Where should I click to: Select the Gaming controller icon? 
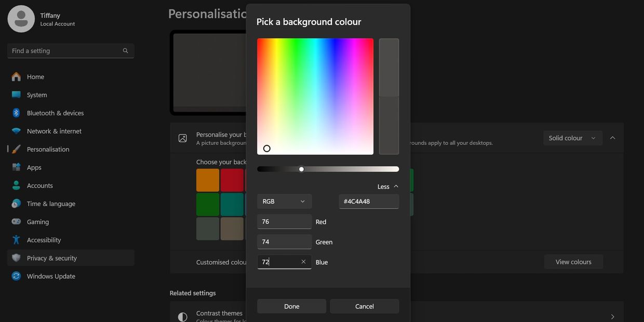(x=16, y=222)
